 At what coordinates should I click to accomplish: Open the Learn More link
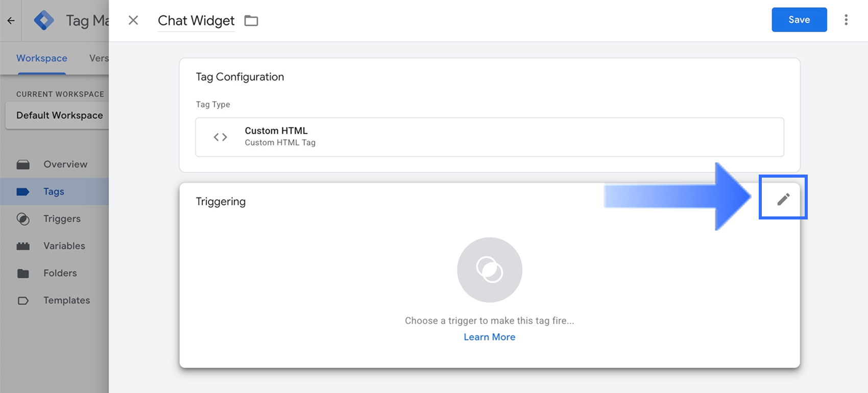pyautogui.click(x=489, y=337)
